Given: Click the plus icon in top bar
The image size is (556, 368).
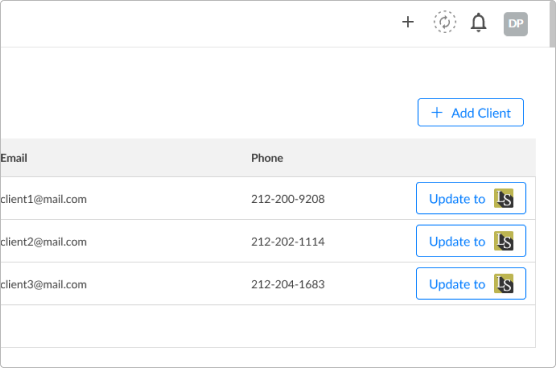Looking at the screenshot, I should point(408,22).
